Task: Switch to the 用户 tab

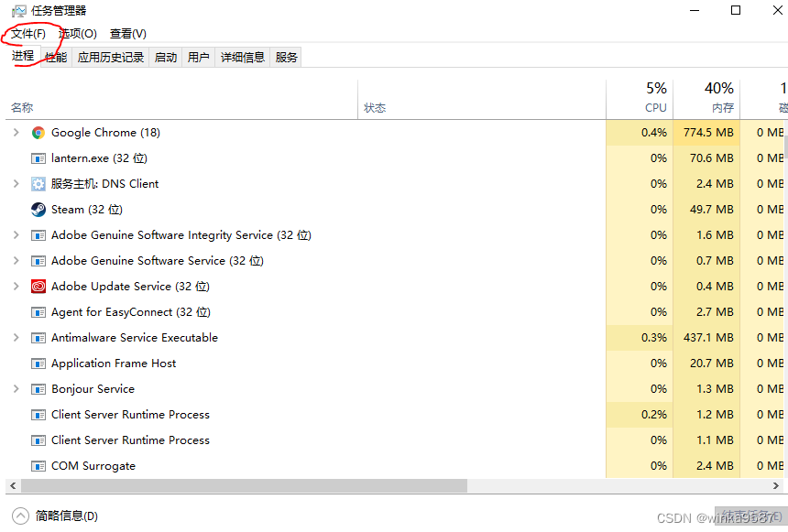Action: click(199, 58)
